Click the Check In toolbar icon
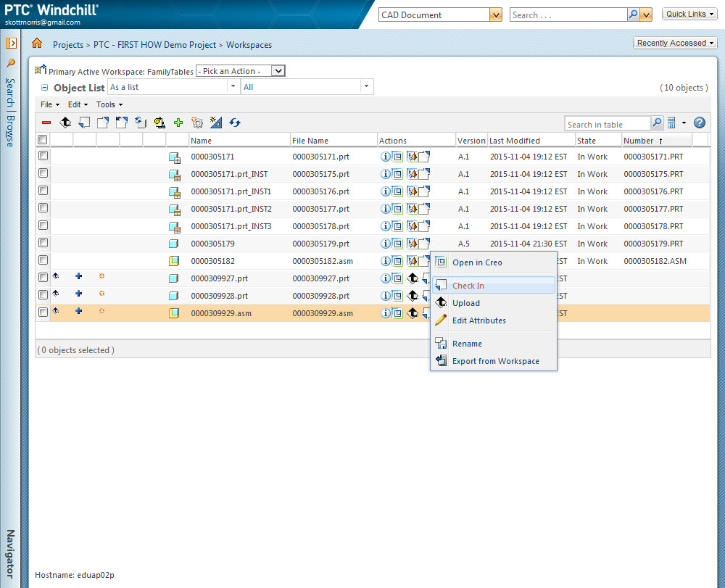This screenshot has height=588, width=725. (x=84, y=123)
